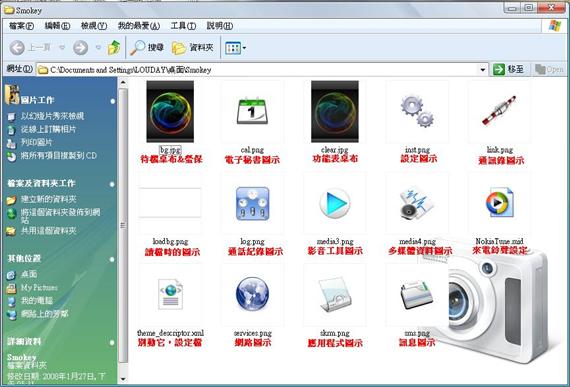
Task: Click the Forward arrow button
Action: [x=80, y=48]
